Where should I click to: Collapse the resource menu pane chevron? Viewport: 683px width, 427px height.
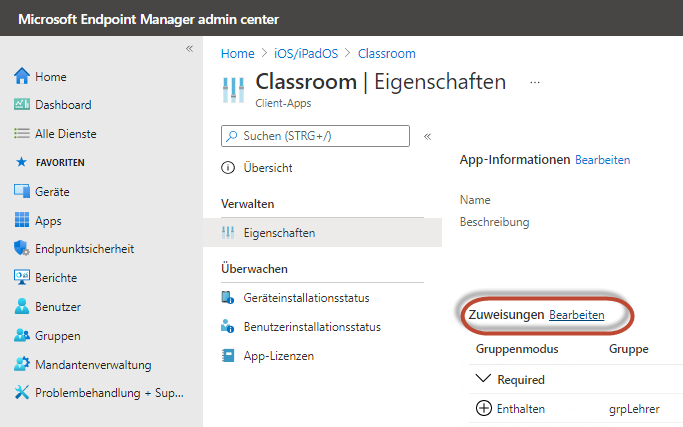(x=427, y=136)
